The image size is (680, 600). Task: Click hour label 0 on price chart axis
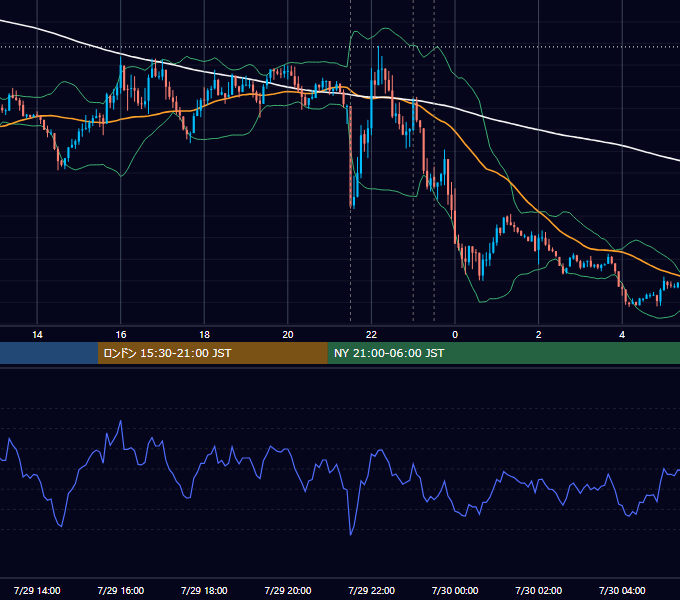(455, 335)
